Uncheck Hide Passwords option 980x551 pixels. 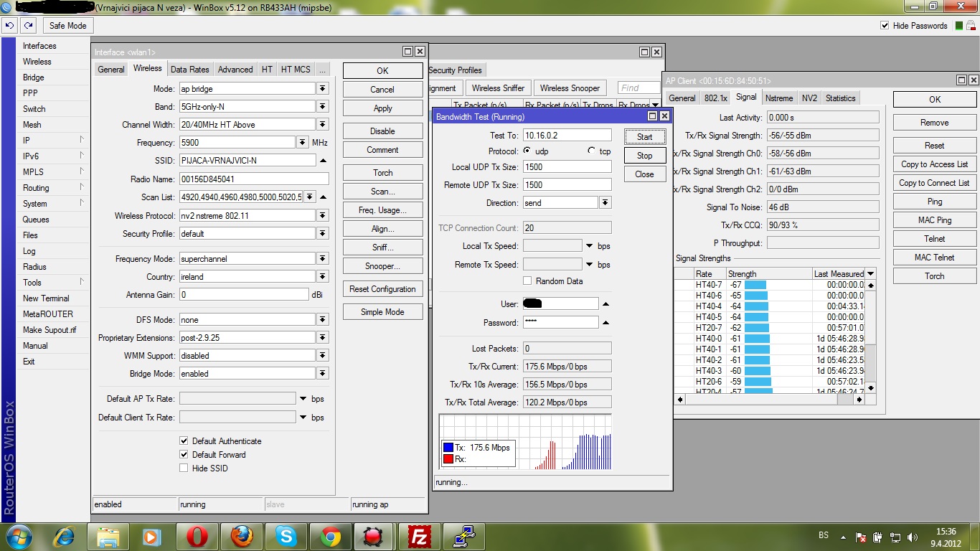(x=885, y=26)
